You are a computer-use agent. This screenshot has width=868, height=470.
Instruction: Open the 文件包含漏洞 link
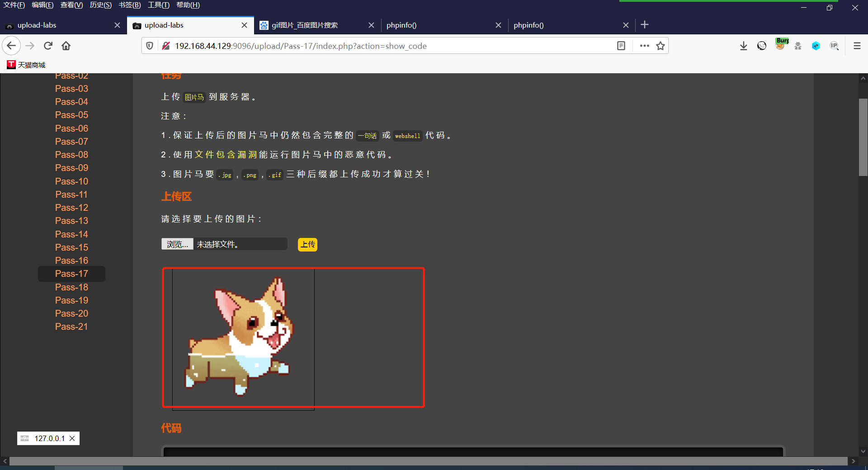226,155
